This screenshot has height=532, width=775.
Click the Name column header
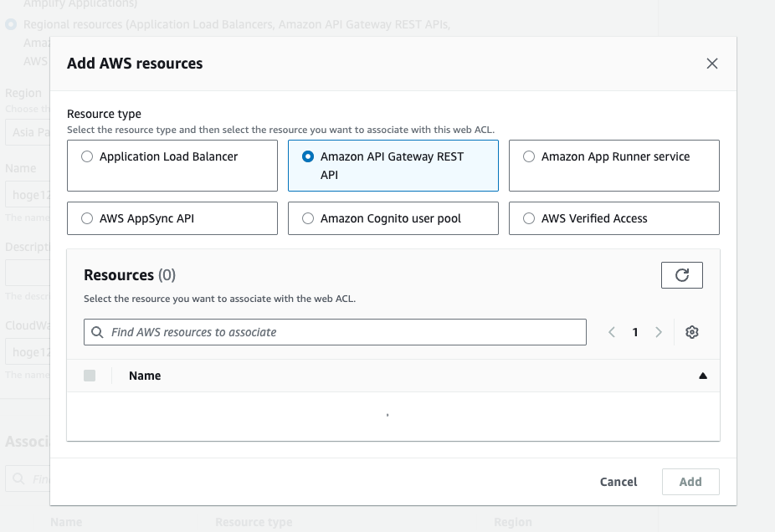(x=145, y=376)
